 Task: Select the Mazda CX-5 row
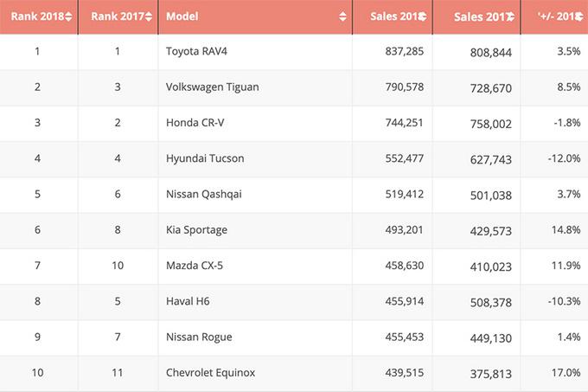(x=195, y=265)
